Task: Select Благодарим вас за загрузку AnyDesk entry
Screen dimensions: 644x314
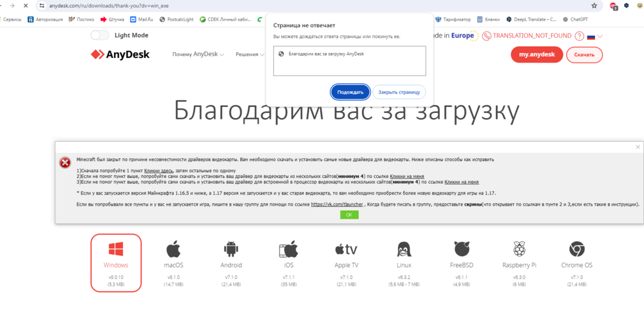Action: (350, 54)
